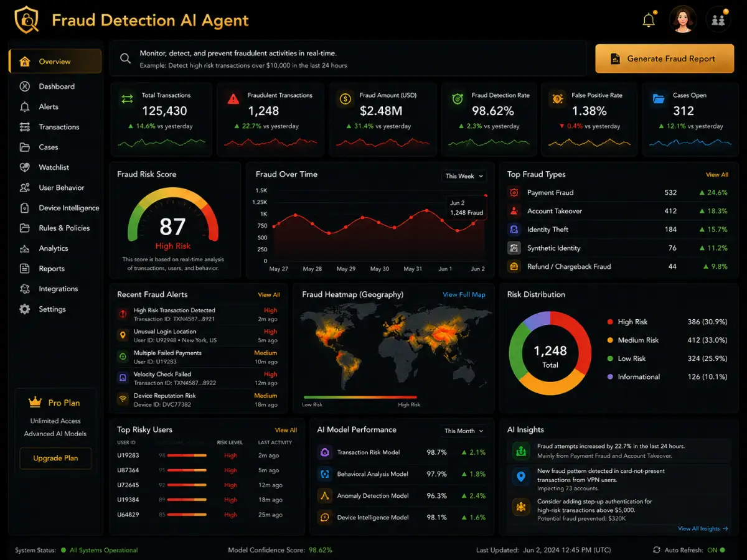Click the team members icon in header
This screenshot has height=560, width=747.
pyautogui.click(x=718, y=19)
